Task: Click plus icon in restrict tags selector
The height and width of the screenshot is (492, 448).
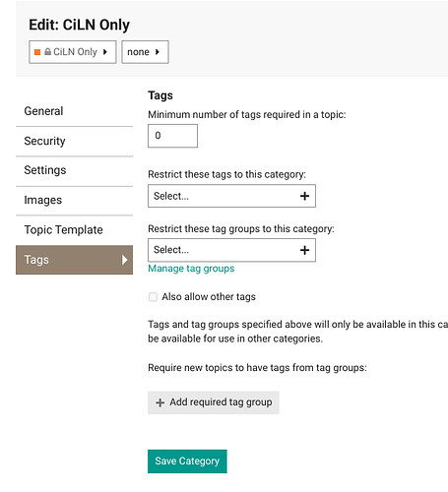Action: tap(304, 196)
